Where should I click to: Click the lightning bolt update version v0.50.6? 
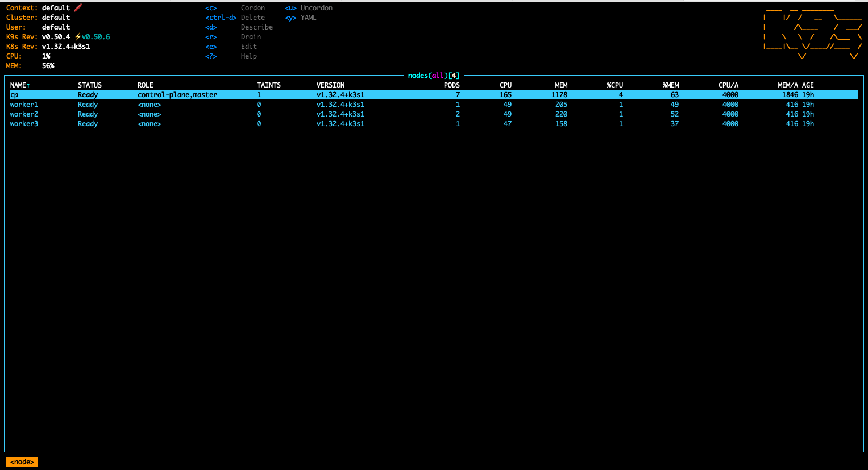[x=93, y=37]
